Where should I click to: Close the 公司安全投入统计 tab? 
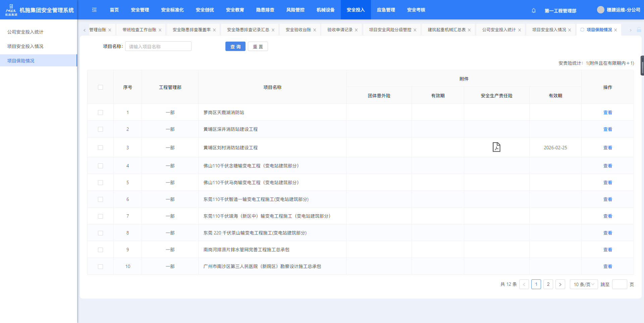[520, 30]
